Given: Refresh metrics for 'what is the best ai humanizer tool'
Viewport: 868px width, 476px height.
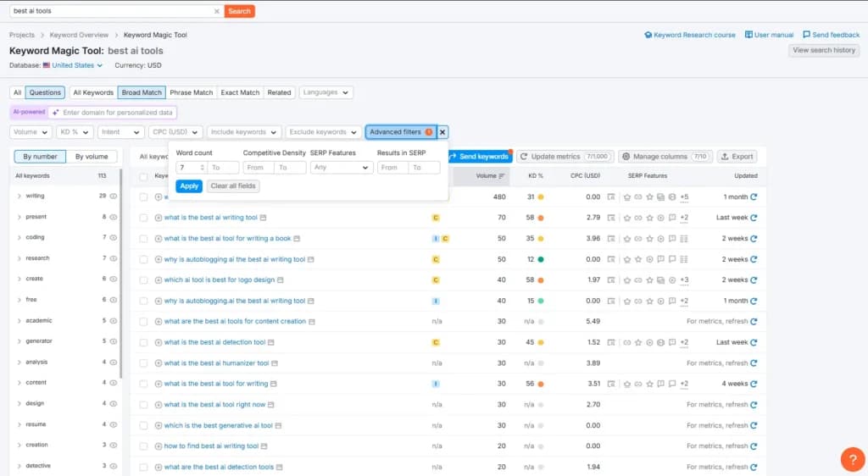Looking at the screenshot, I should click(754, 363).
